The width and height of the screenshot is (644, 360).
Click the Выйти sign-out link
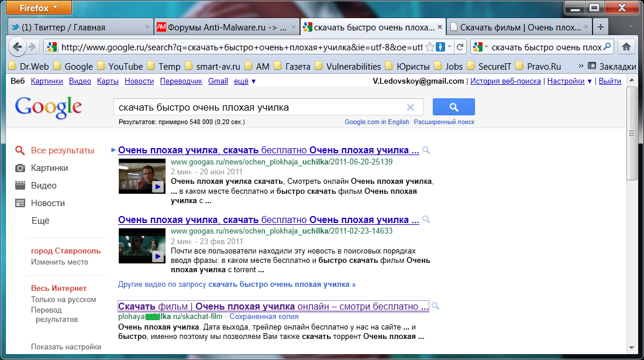tap(610, 81)
